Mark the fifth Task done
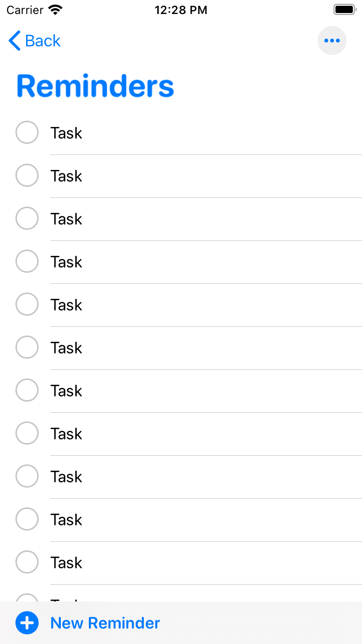Viewport: 362px width, 644px height. (27, 304)
